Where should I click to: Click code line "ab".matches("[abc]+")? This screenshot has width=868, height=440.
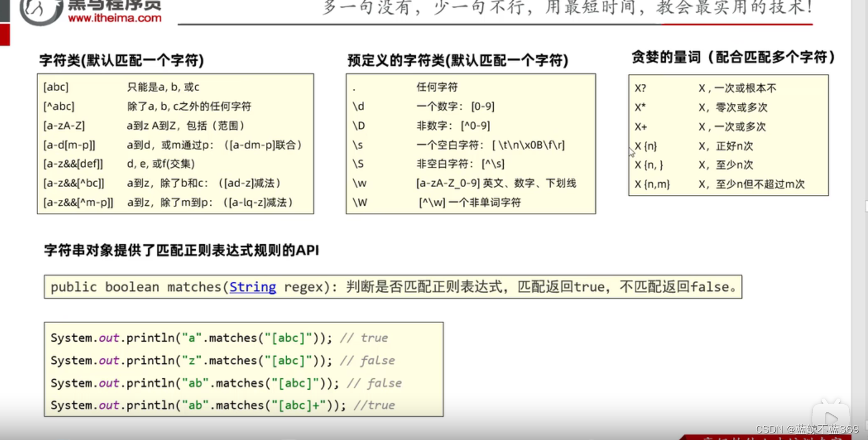pyautogui.click(x=223, y=405)
